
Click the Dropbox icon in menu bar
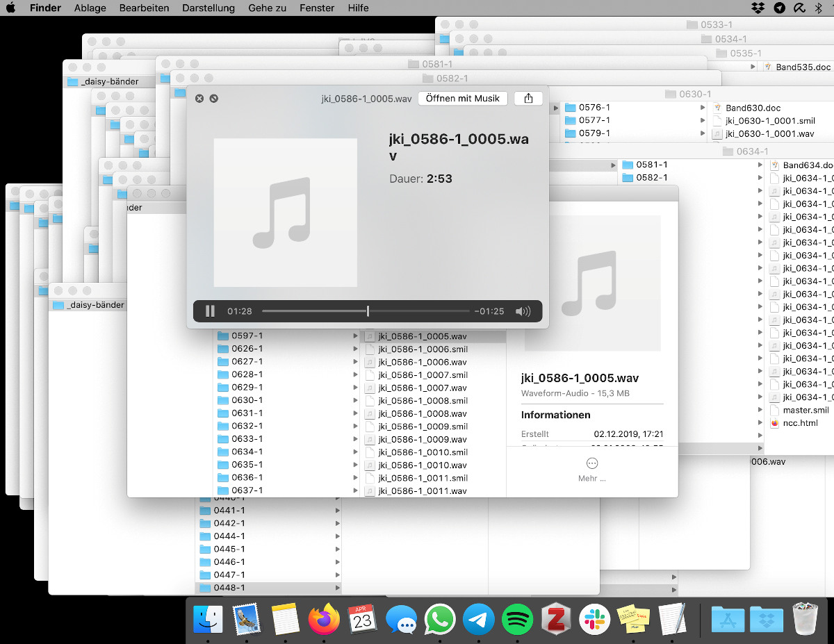click(758, 8)
